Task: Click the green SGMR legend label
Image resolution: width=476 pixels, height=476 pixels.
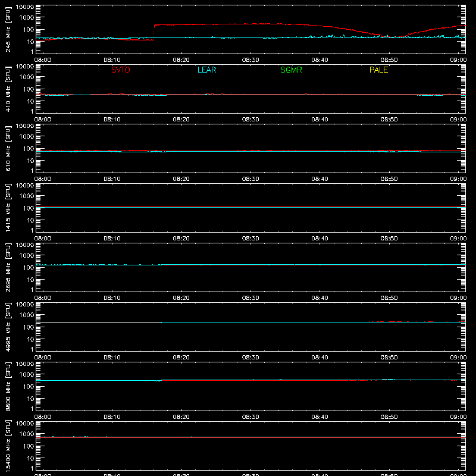Action: tap(291, 70)
